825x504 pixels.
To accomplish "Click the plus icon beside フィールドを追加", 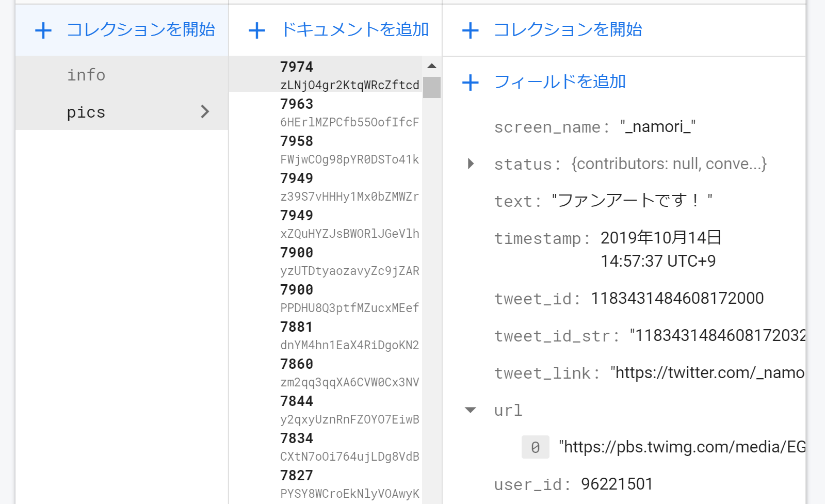I will click(x=470, y=83).
